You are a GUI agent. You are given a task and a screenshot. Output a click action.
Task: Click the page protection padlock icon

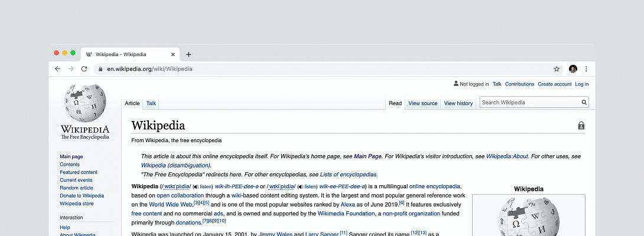click(581, 126)
